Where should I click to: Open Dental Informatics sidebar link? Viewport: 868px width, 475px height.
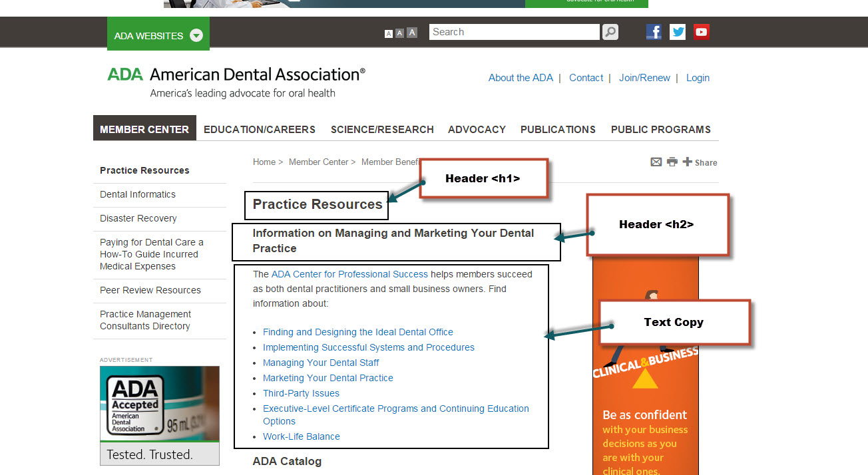tap(138, 194)
